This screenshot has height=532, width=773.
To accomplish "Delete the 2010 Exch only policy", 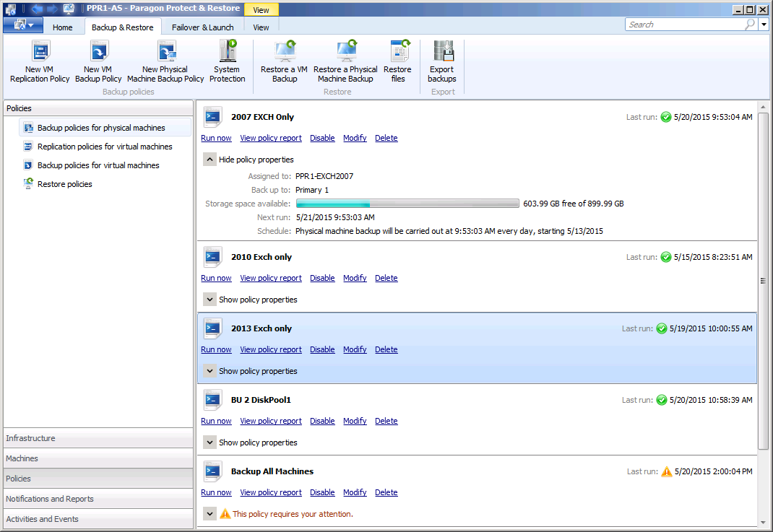I will pyautogui.click(x=386, y=278).
